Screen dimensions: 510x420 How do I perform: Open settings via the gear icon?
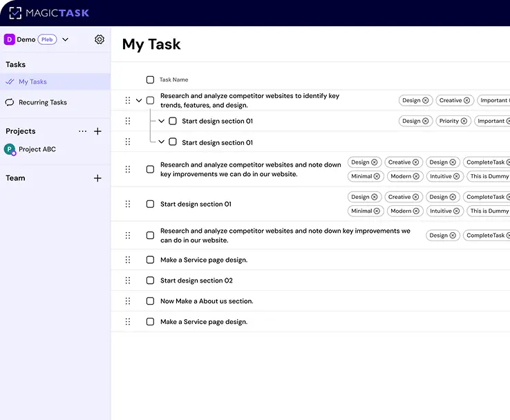tap(100, 39)
